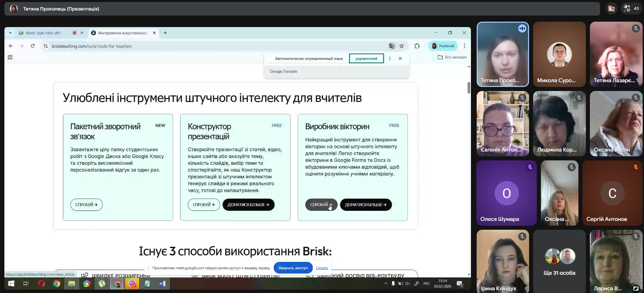
Task: Open the Google Translate icon in address bar
Action: pyautogui.click(x=391, y=46)
